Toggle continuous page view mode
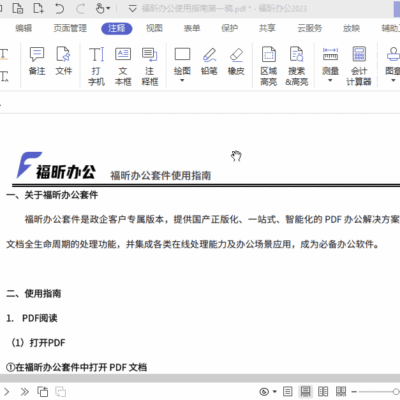This screenshot has height=400, width=400. (305, 391)
